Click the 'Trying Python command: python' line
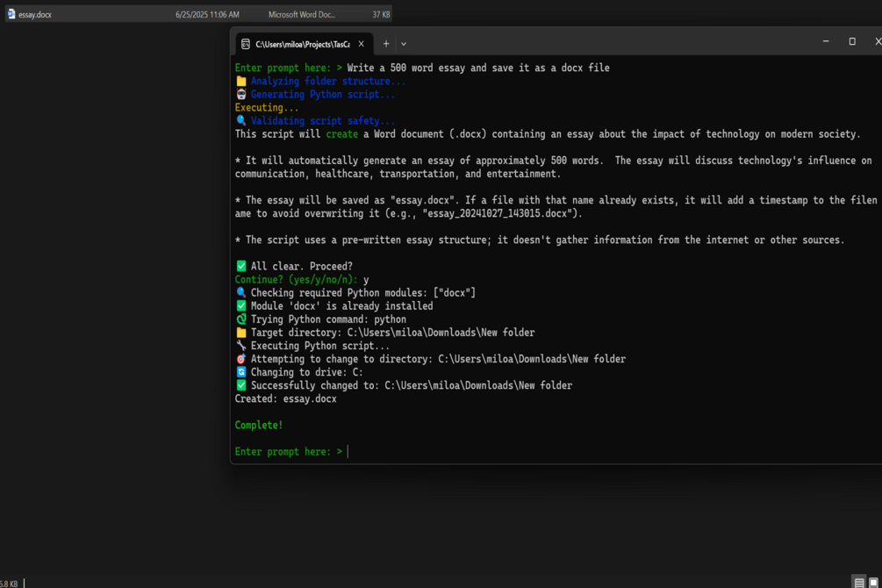Screen dimensions: 882x588 pos(320,319)
